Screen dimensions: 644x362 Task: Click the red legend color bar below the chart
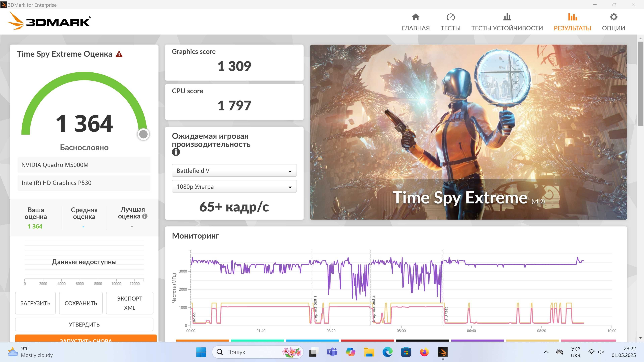tap(367, 341)
